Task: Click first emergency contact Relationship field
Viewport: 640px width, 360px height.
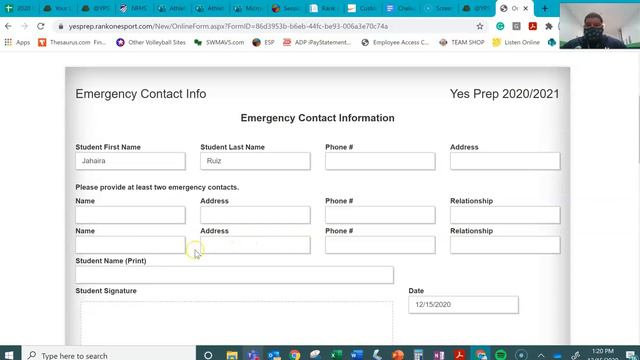Action: [505, 215]
